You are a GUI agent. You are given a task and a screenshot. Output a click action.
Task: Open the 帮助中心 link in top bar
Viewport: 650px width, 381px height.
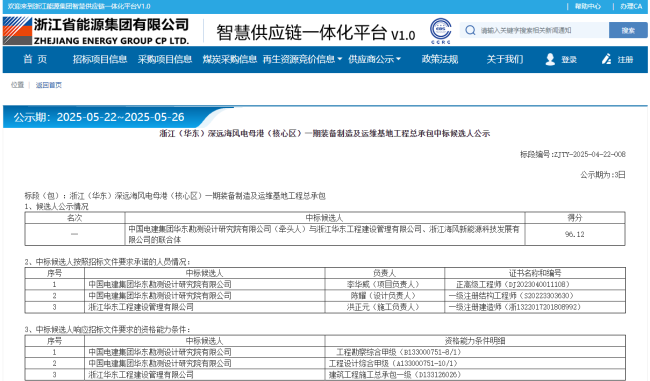tap(587, 6)
